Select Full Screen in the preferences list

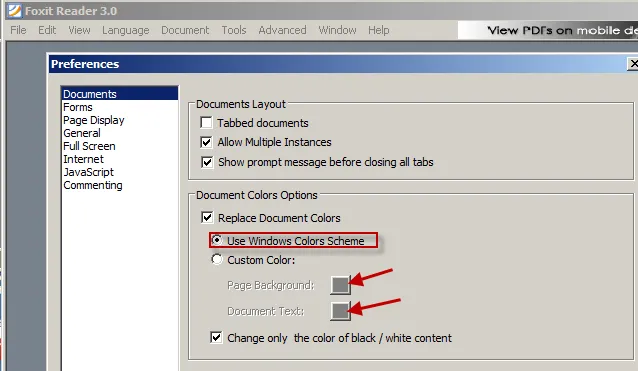[x=120, y=146]
